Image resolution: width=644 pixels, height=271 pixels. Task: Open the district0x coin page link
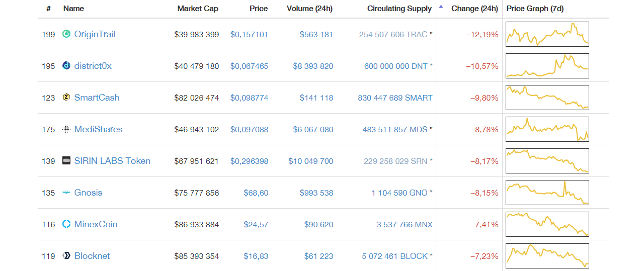click(x=93, y=66)
